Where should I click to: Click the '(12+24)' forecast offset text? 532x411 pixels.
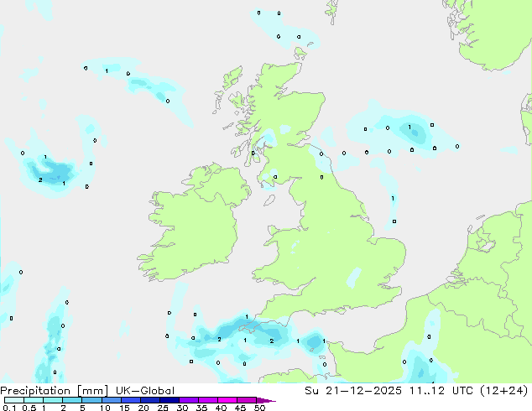tap(504, 391)
